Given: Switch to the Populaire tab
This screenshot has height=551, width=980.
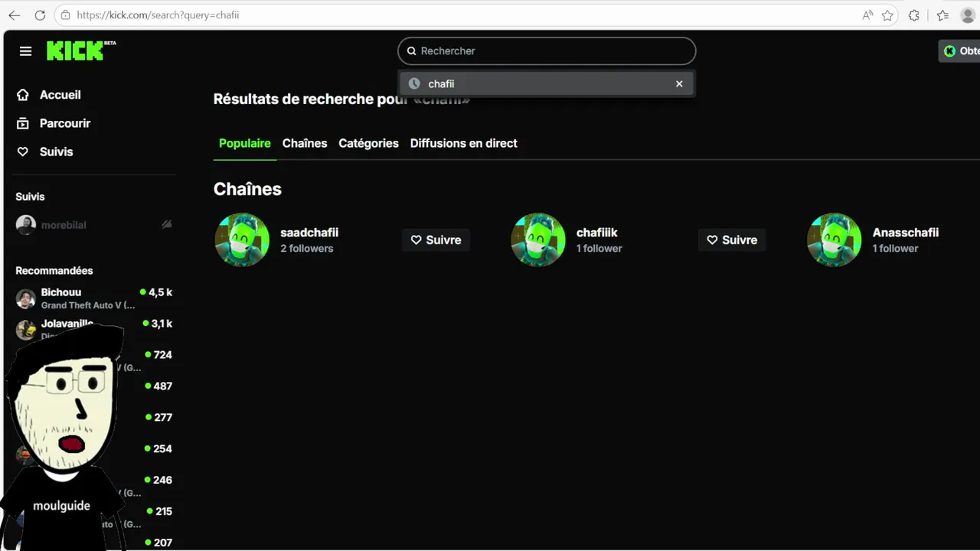Looking at the screenshot, I should tap(245, 143).
